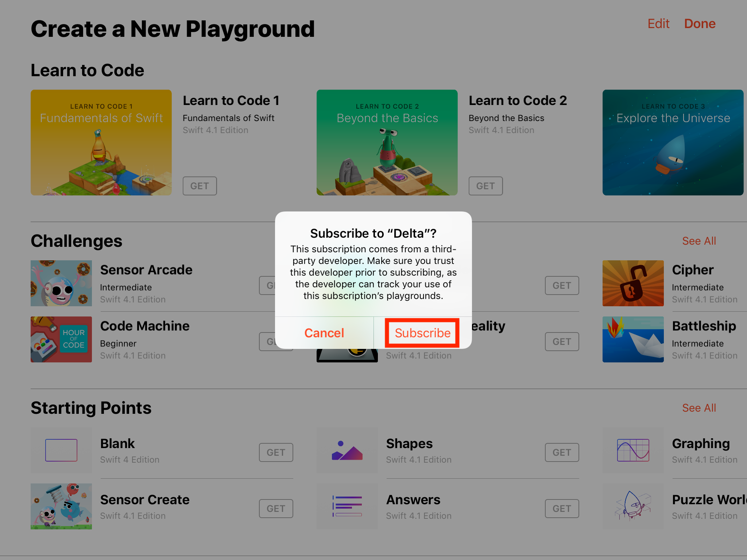The image size is (747, 560).
Task: Open Learn to Code 3 Explore the Universe cover
Action: pos(673,143)
